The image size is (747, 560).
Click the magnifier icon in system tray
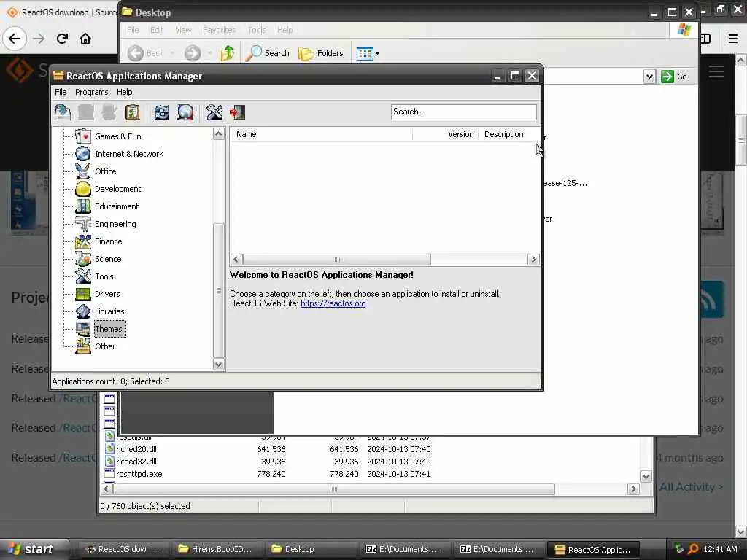click(x=693, y=549)
